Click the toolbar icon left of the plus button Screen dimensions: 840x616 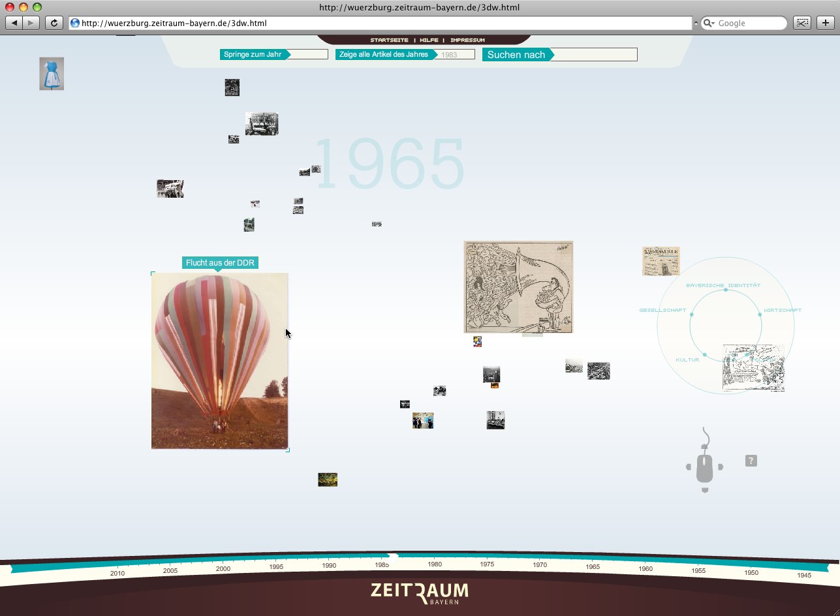pyautogui.click(x=802, y=23)
